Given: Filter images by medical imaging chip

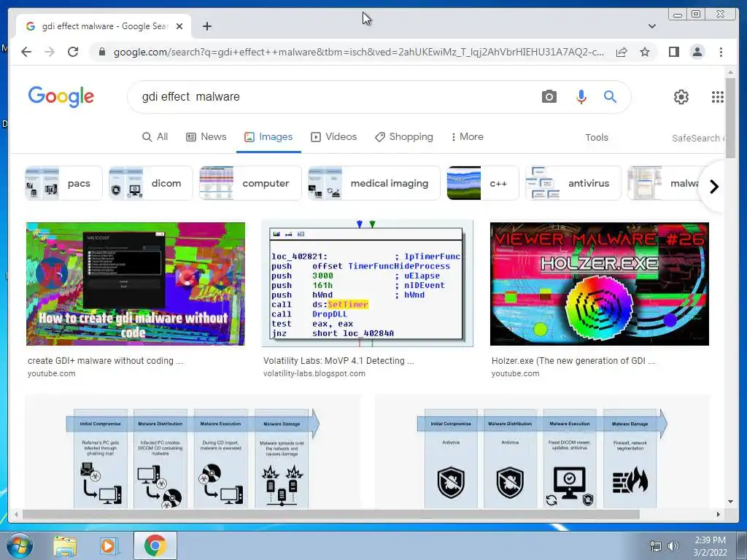Looking at the screenshot, I should [374, 183].
